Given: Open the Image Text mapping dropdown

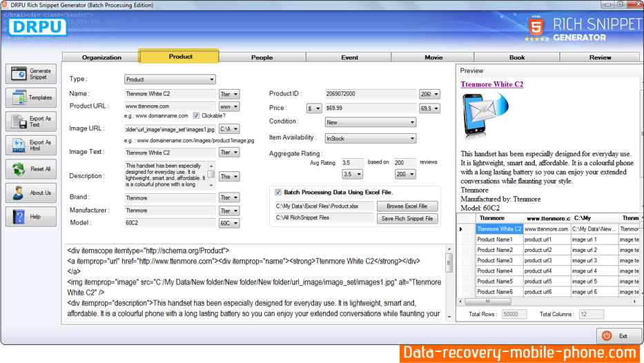Looking at the screenshot, I should point(229,153).
